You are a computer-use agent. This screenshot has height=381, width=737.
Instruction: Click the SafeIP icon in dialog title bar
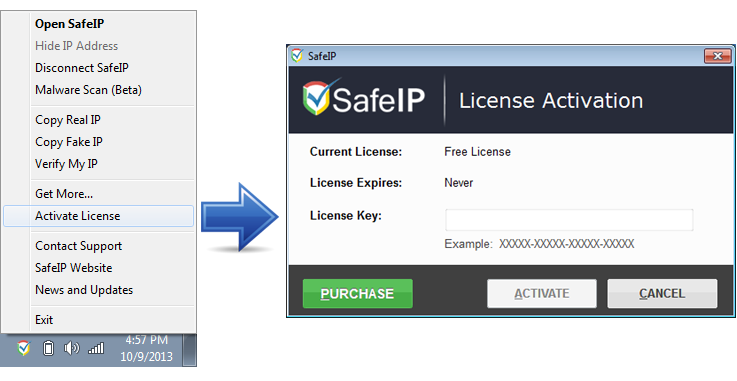coord(297,56)
